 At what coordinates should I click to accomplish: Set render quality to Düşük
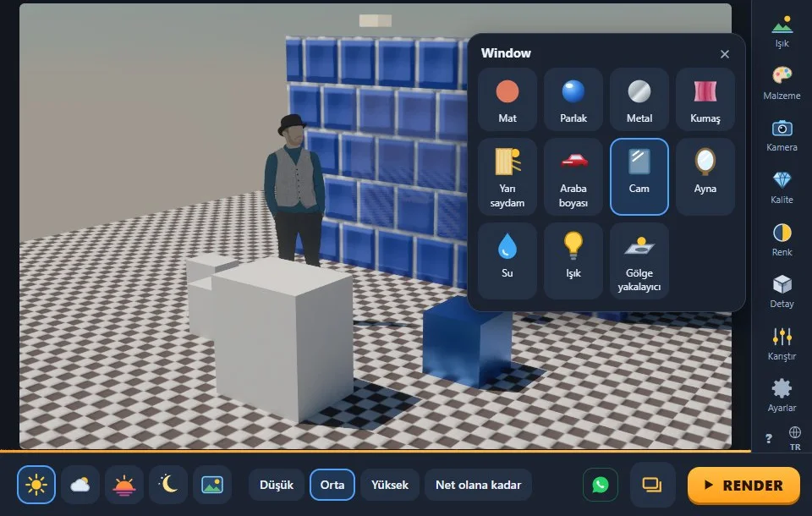coord(277,485)
